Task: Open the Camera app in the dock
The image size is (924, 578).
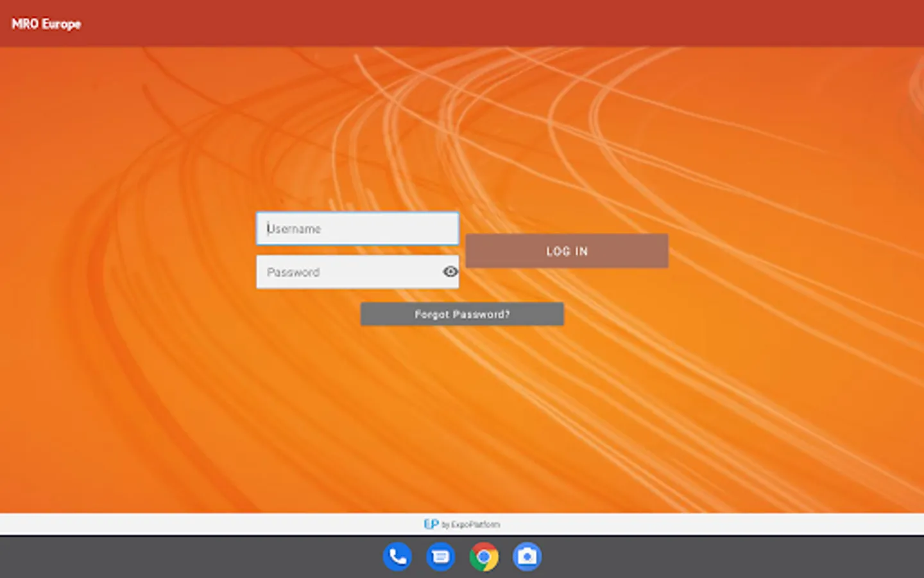Action: click(527, 557)
